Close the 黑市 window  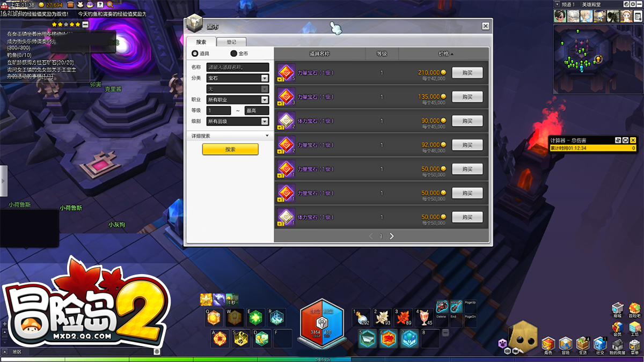486,26
